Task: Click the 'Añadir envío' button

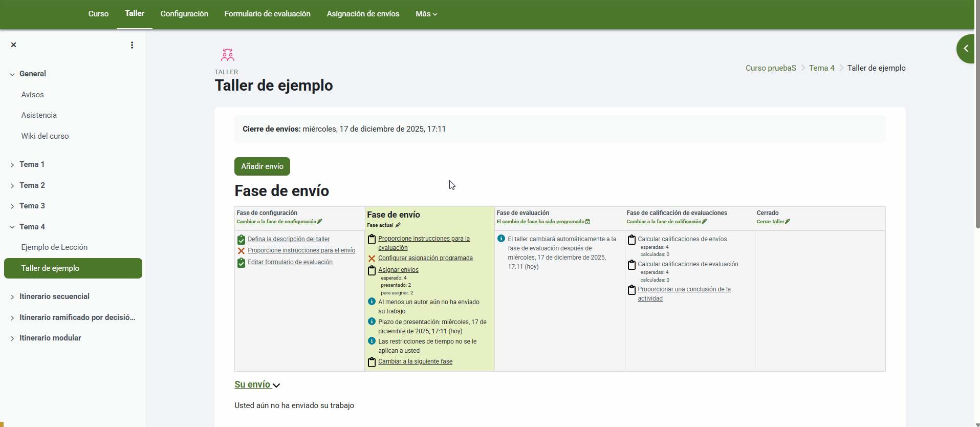Action: coord(262,166)
